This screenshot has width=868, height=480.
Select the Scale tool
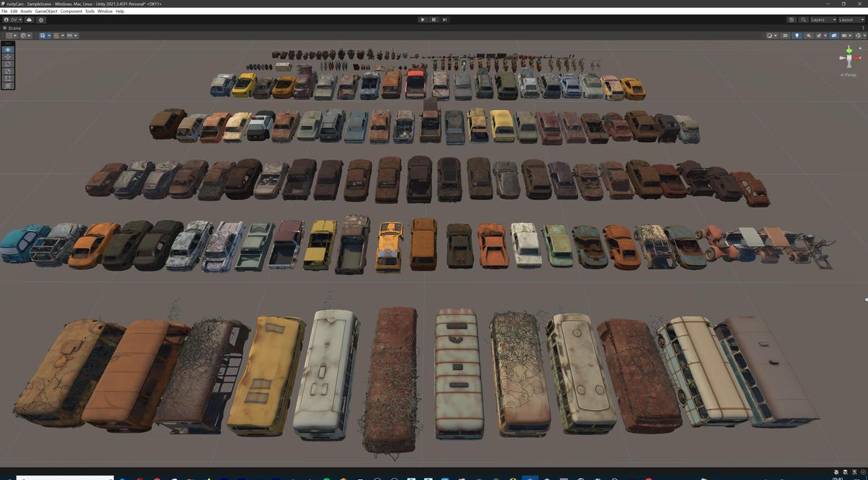(7, 72)
